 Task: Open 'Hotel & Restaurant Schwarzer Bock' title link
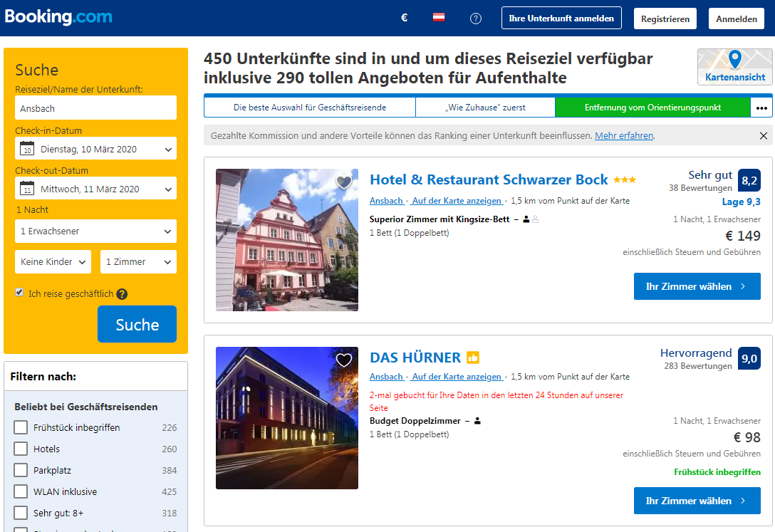tap(489, 179)
